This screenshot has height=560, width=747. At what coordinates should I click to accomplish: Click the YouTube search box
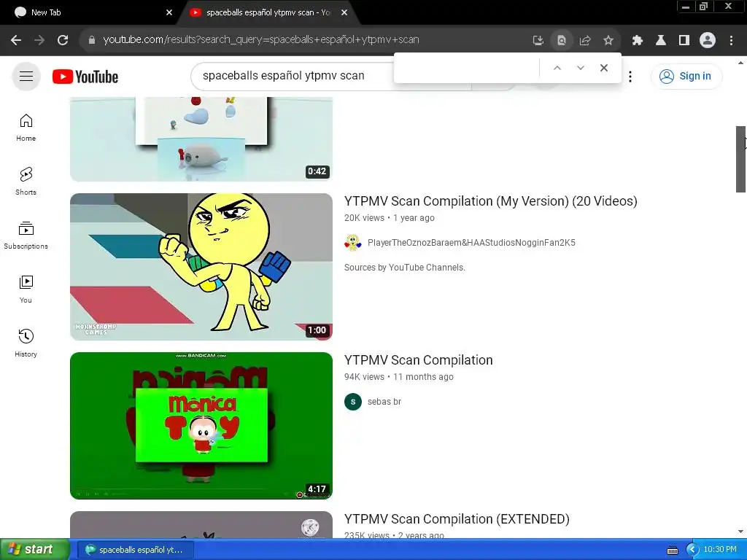pos(292,76)
